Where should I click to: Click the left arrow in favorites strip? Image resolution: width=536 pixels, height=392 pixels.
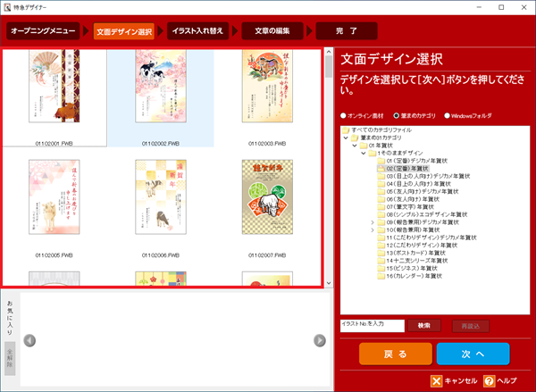point(29,340)
